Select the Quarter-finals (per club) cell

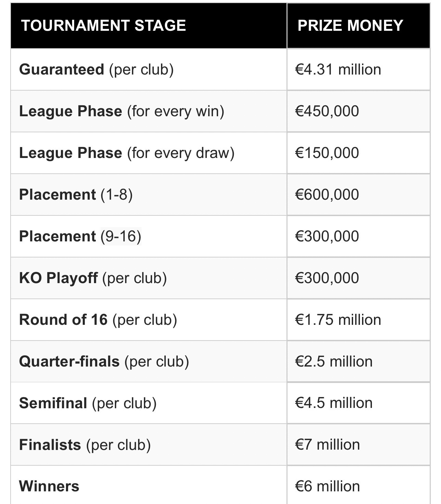coord(104,361)
